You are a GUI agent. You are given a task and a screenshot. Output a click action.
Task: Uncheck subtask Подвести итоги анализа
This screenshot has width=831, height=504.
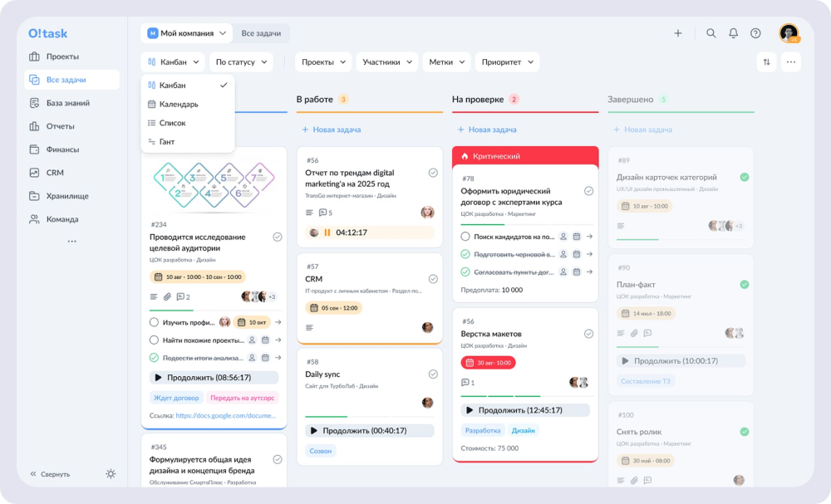tap(154, 358)
